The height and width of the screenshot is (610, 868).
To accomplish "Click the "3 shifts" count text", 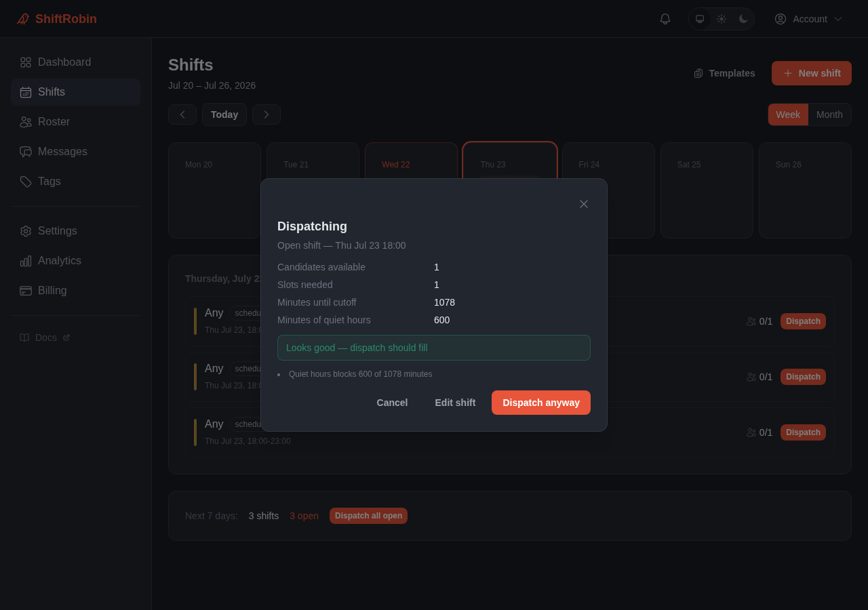I will pyautogui.click(x=263, y=516).
